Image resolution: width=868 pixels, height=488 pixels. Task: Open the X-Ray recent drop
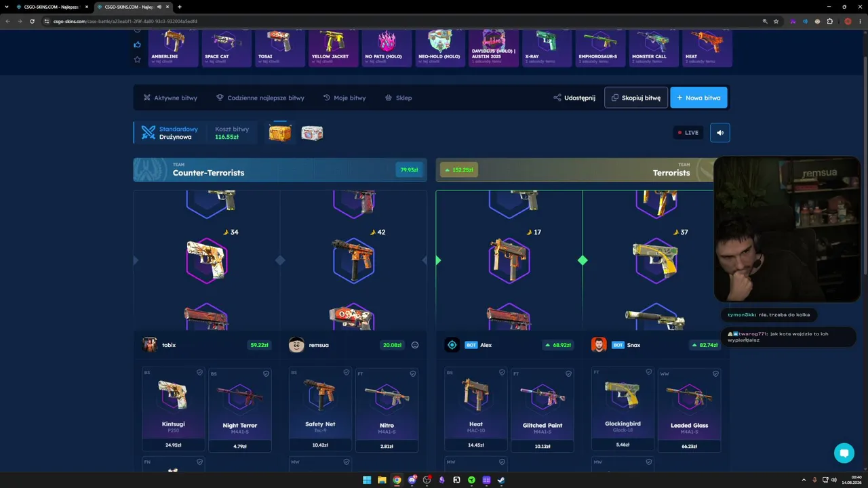(x=547, y=47)
